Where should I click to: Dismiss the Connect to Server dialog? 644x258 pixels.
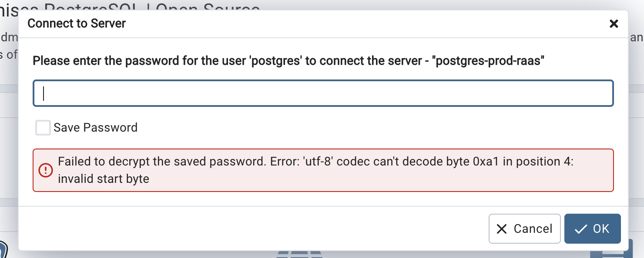click(614, 24)
